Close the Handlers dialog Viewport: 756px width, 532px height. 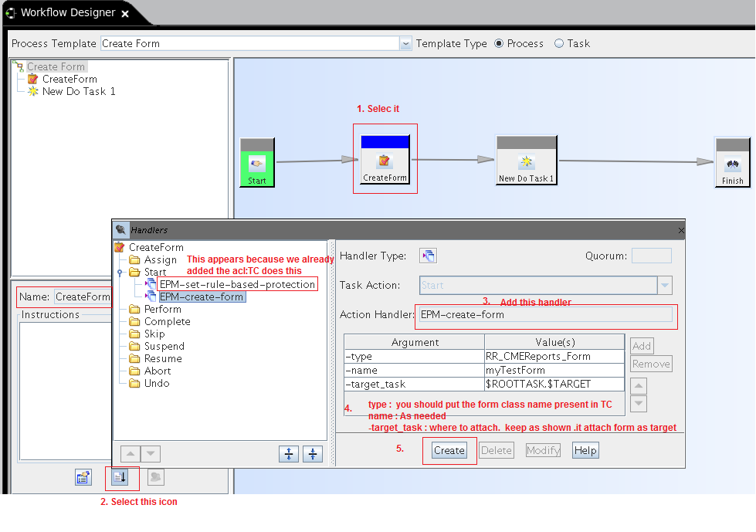(x=681, y=230)
